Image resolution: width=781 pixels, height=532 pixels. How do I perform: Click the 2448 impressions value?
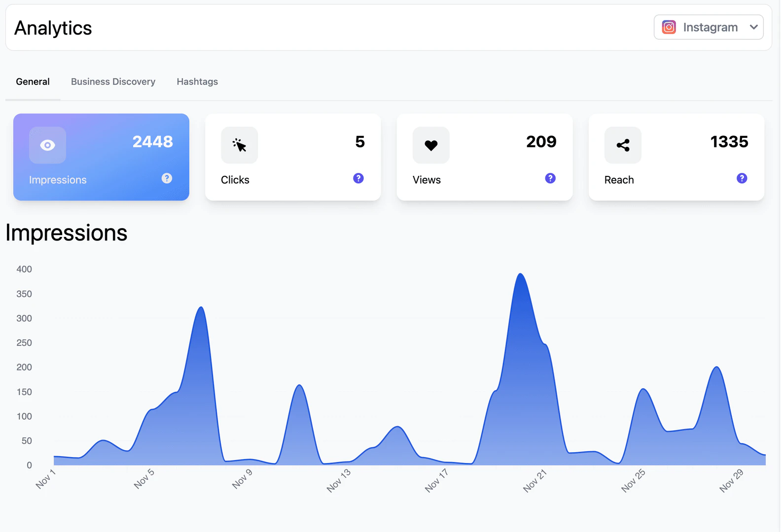coord(153,142)
